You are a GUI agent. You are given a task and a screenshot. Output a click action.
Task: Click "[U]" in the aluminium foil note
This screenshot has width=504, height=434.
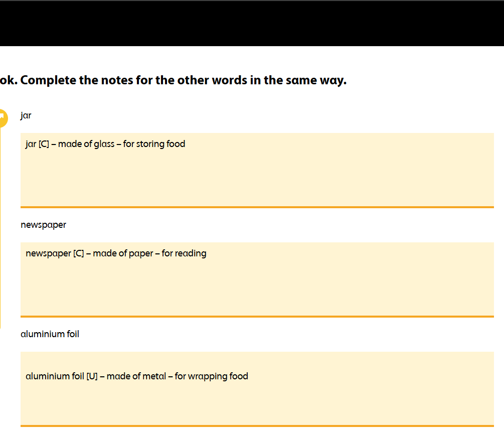(x=92, y=376)
